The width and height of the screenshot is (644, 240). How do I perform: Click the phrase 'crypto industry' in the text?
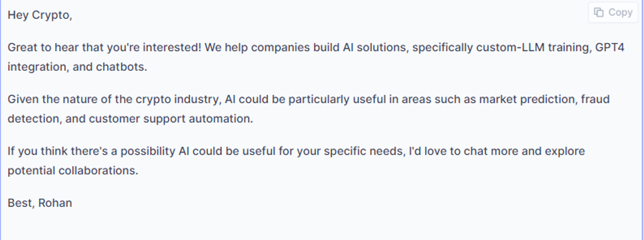(177, 99)
